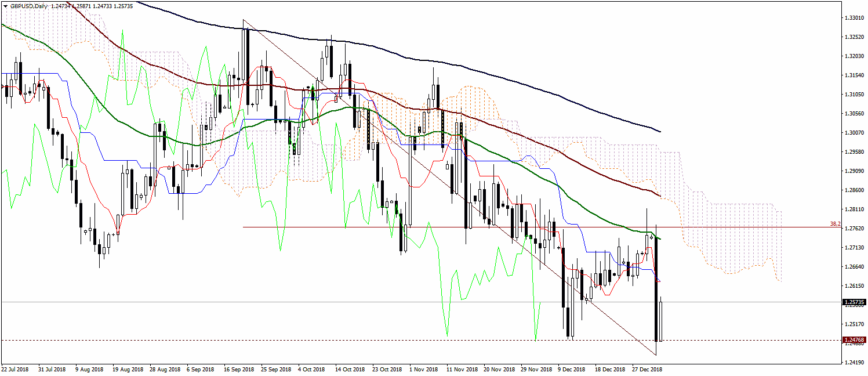Click the 1.30560 price axis label
868x376 pixels.
(854, 114)
